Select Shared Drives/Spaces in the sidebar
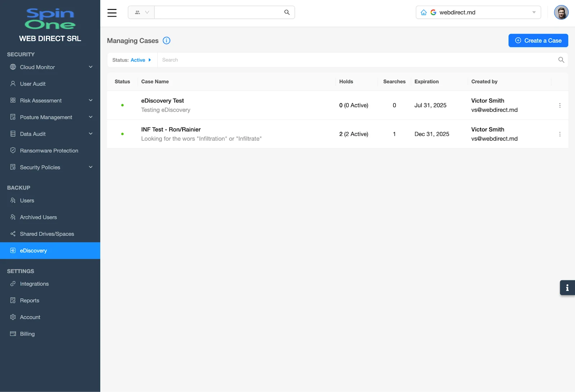The height and width of the screenshot is (392, 575). (x=47, y=234)
